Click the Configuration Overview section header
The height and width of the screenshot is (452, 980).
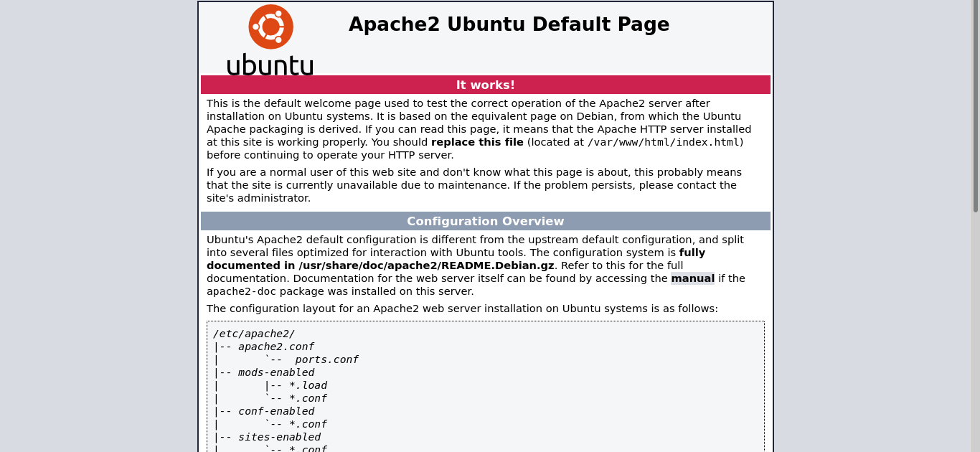click(485, 221)
